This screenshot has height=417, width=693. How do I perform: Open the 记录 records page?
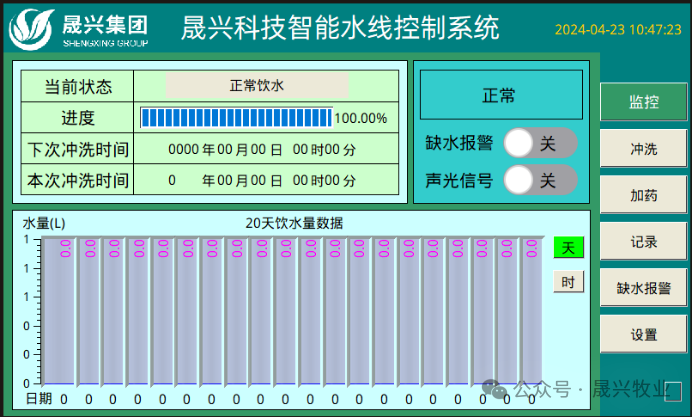(x=643, y=242)
